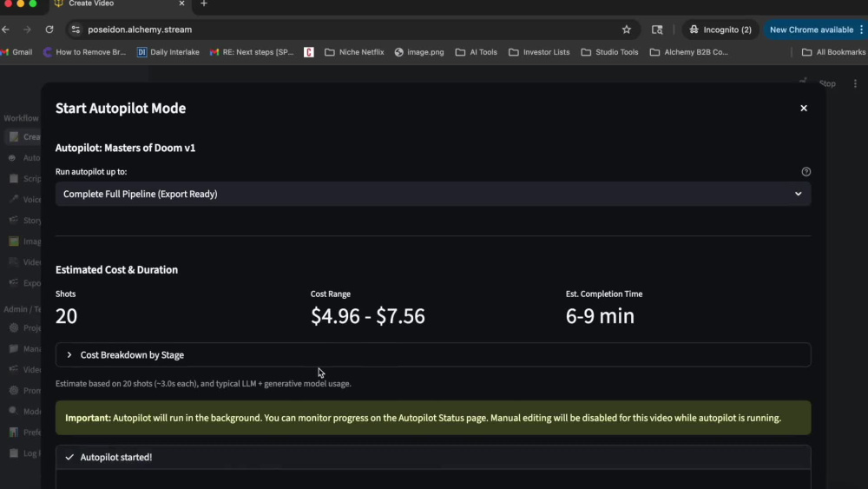Click the Stop button at top right

tap(827, 83)
